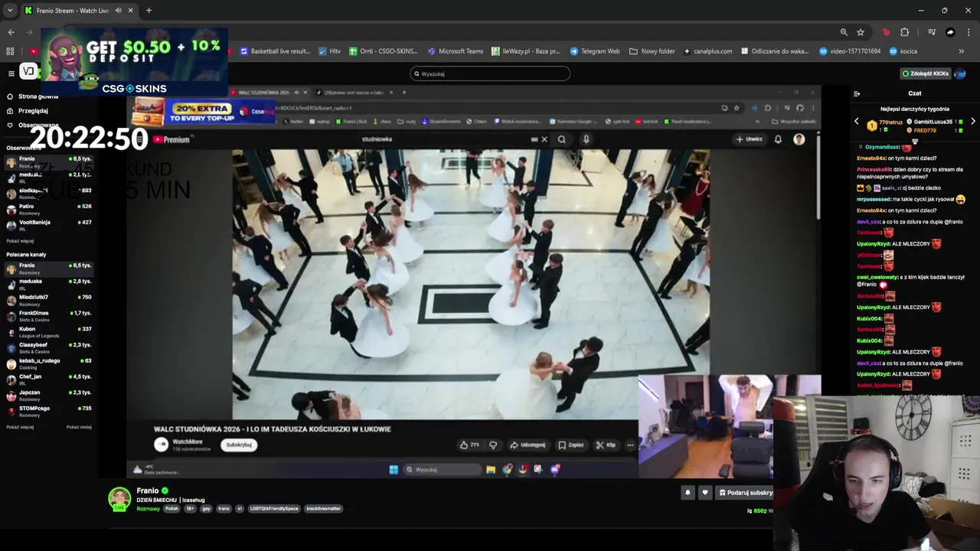Expand followed list with Pokaż więcej

pyautogui.click(x=20, y=241)
